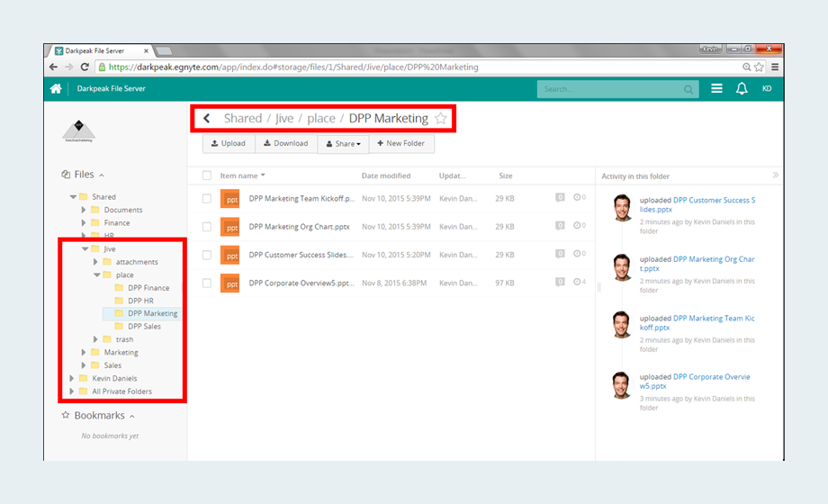828x504 pixels.
Task: Click the search magnifier icon in header
Action: click(688, 89)
